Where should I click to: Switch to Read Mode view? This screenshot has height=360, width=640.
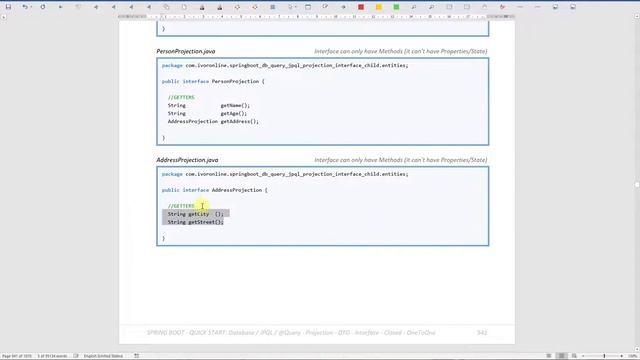tap(549, 356)
